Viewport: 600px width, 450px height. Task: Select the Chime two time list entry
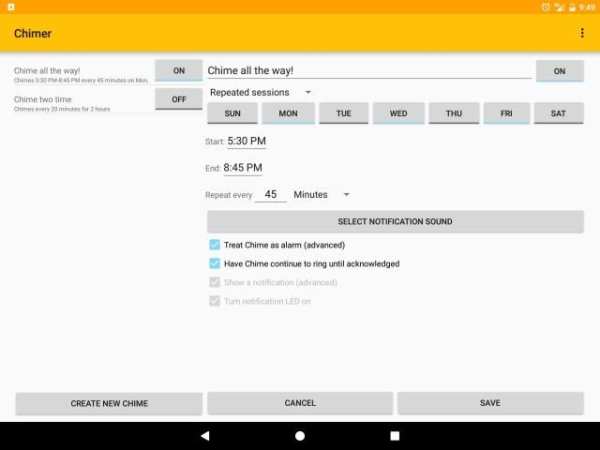click(82, 103)
